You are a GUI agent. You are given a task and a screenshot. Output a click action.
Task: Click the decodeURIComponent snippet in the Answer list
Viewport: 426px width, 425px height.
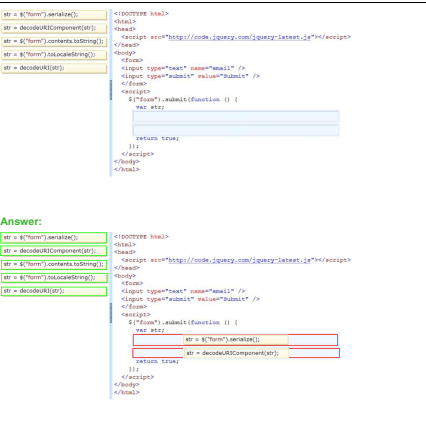[54, 251]
